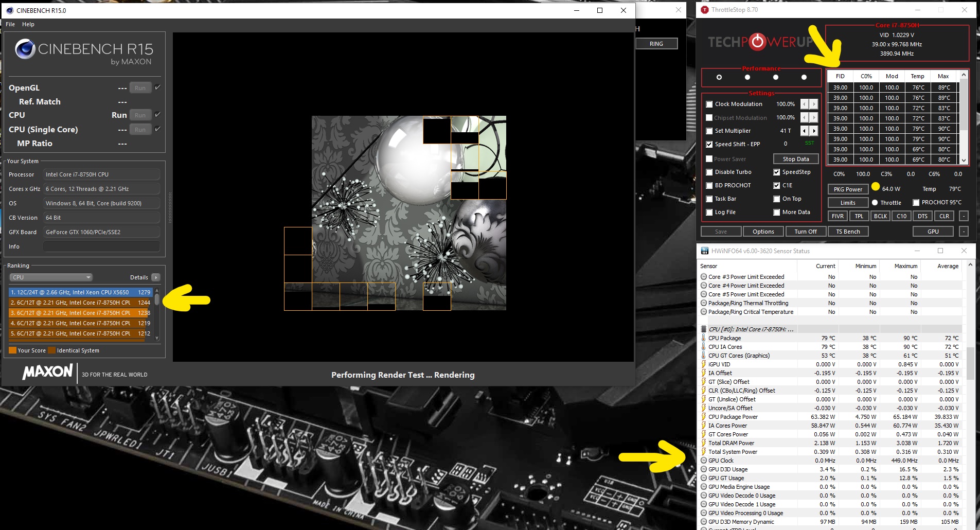
Task: Click the ranking list scrollbar thumb
Action: (157, 299)
